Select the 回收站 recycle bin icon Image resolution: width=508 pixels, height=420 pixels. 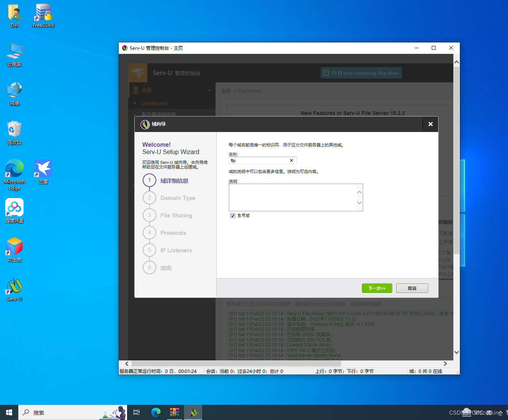click(x=14, y=133)
